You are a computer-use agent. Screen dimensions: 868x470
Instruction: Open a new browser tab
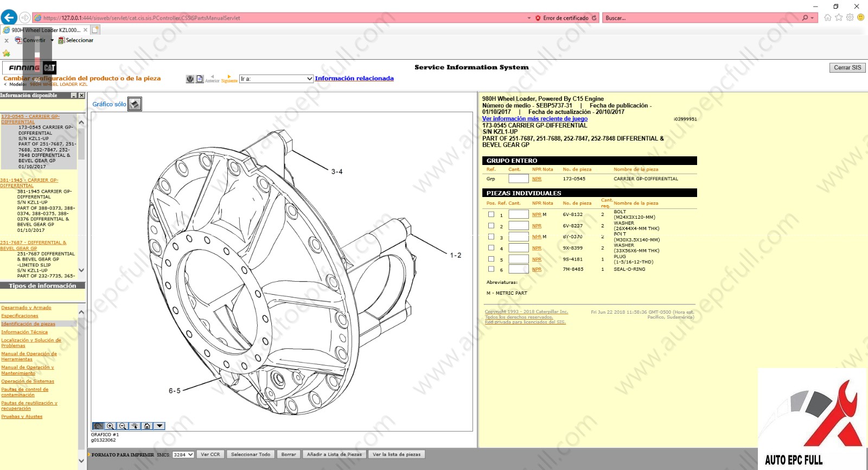pos(96,30)
